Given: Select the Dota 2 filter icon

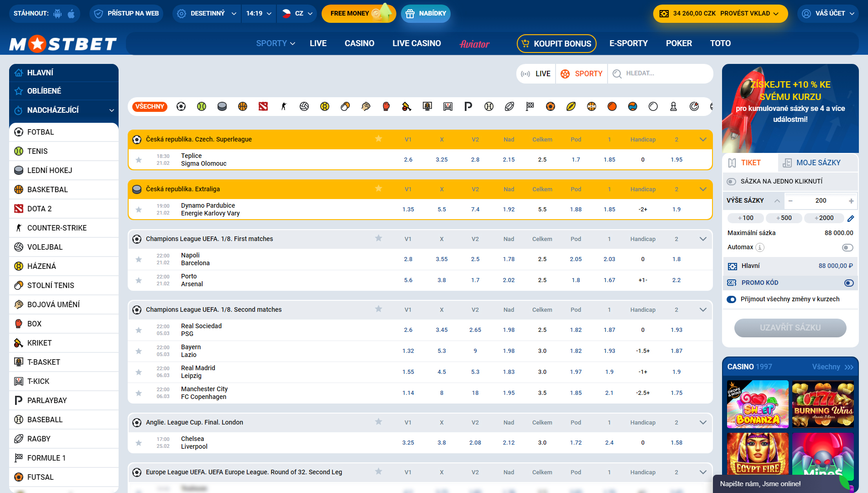Looking at the screenshot, I should (x=263, y=106).
